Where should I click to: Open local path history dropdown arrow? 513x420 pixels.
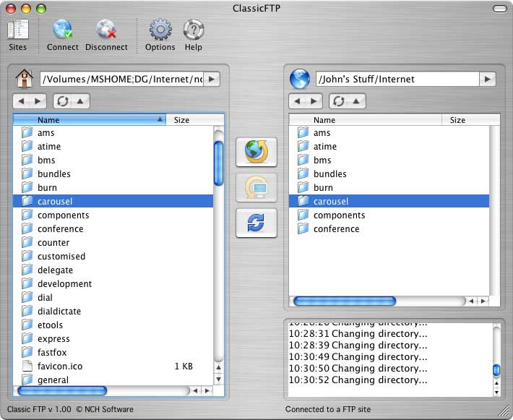[x=212, y=79]
